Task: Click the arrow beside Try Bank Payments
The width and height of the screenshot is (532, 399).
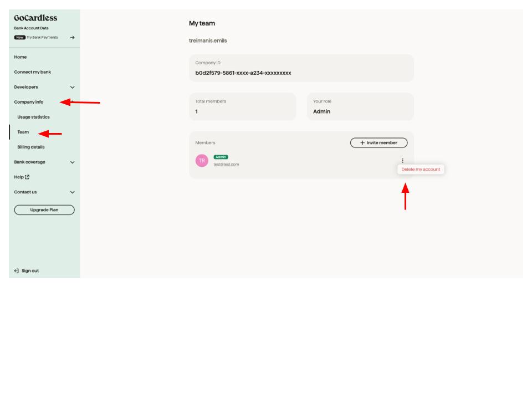Action: [x=72, y=37]
